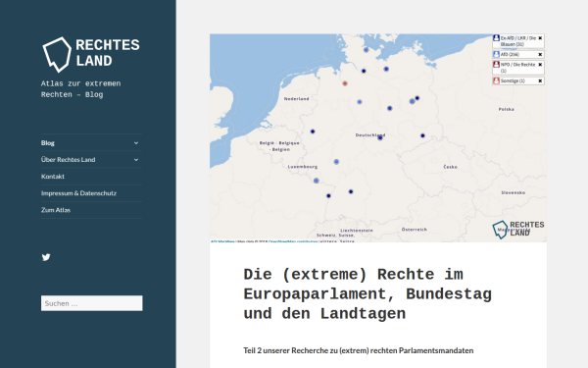Click the red Sonstige legend icon
588x368 pixels.
(496, 80)
